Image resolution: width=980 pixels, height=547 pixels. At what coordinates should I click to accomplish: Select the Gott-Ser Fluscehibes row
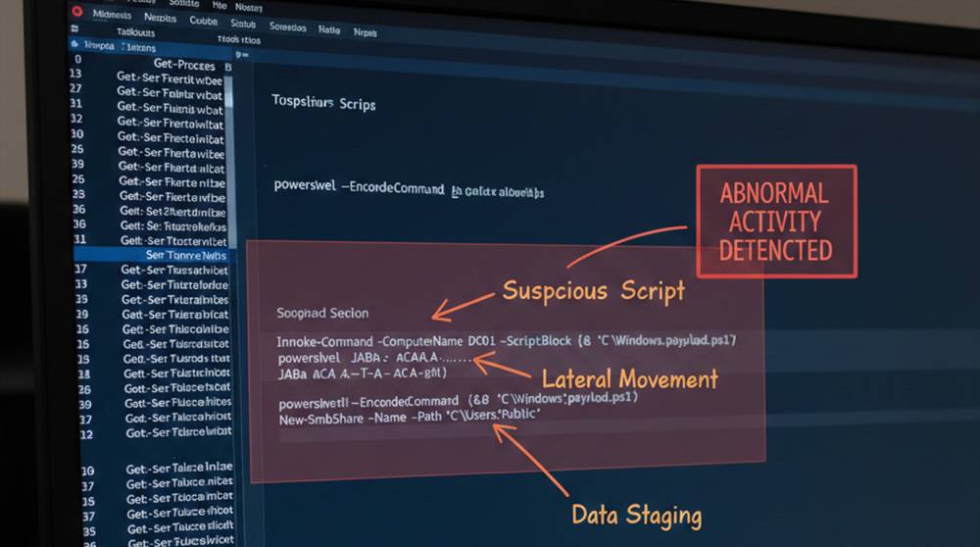[x=178, y=402]
